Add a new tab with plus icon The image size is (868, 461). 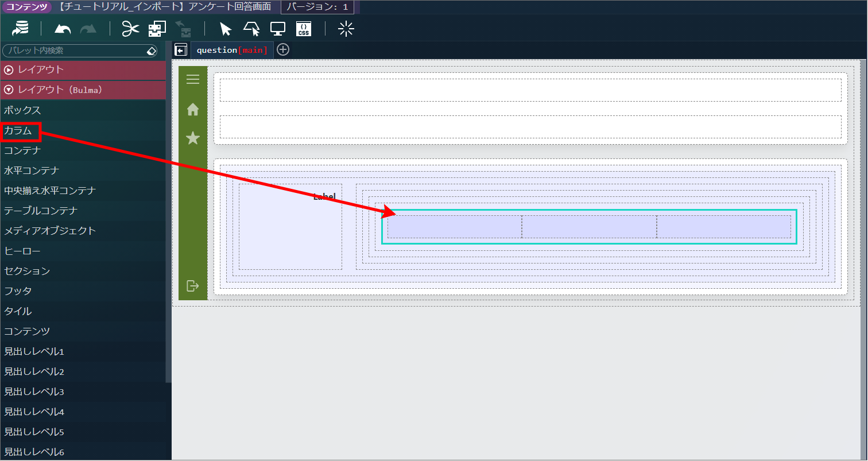click(283, 50)
